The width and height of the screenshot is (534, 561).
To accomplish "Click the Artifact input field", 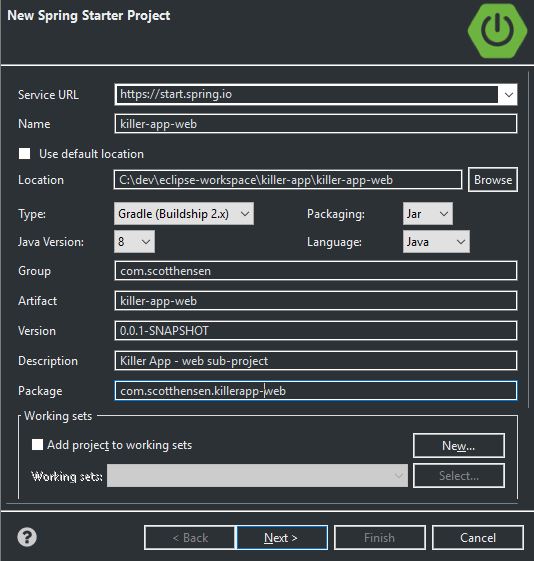I will pos(316,301).
